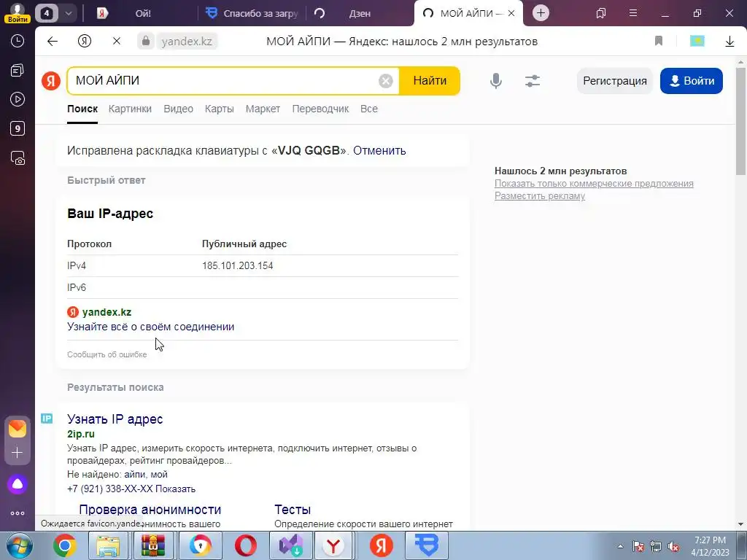Expand the tab group dropdown arrow
747x560 pixels.
68,13
